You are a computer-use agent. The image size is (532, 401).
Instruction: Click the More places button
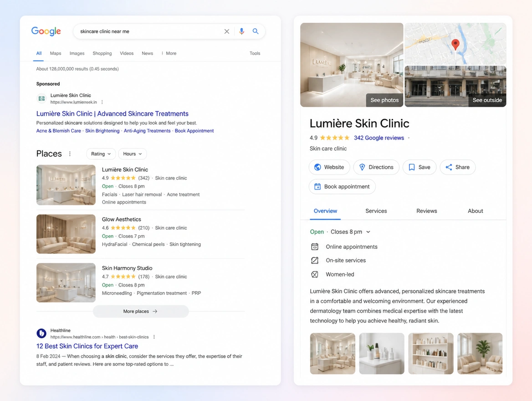tap(140, 311)
